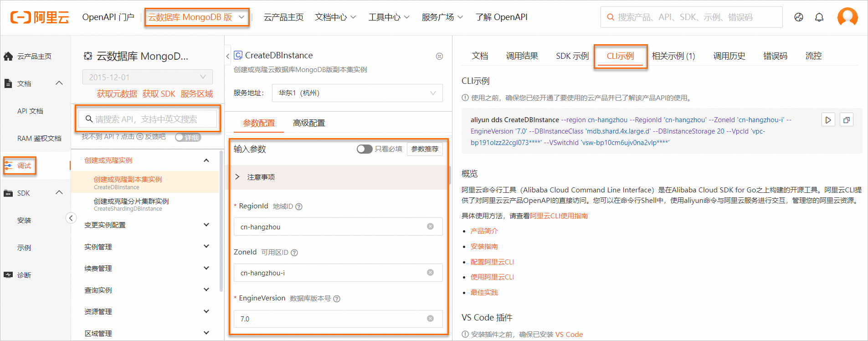Click the sidebar collapse circle arrow
Viewport: 868px width, 341px height.
(x=71, y=218)
